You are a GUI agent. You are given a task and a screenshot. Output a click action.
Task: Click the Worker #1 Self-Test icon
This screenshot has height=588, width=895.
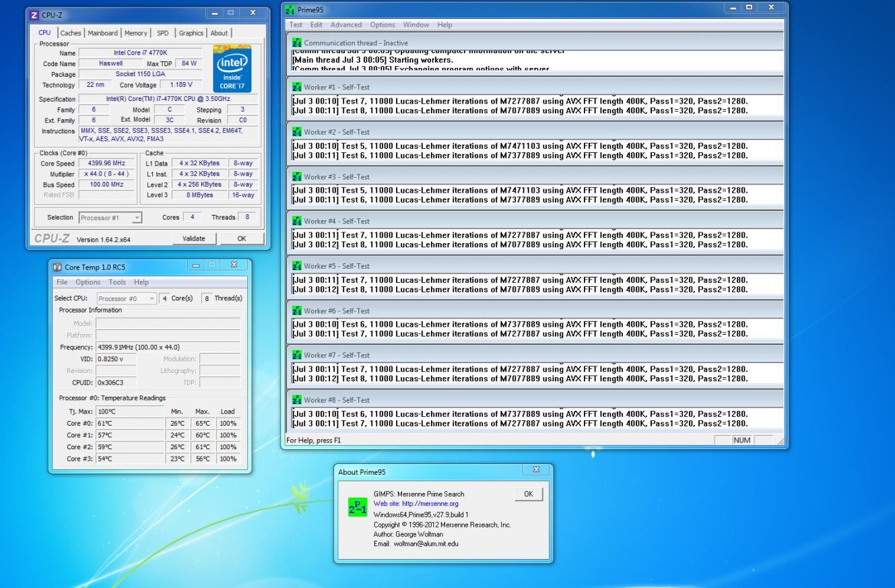296,87
